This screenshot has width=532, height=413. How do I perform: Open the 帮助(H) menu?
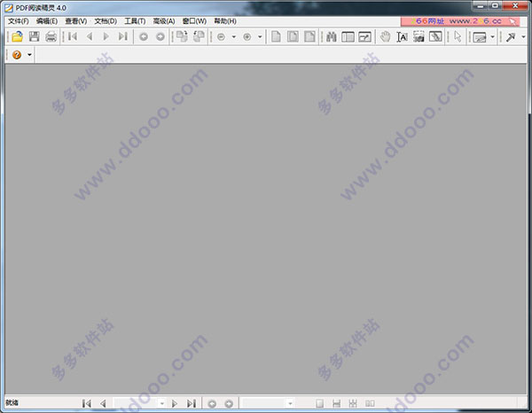[225, 21]
